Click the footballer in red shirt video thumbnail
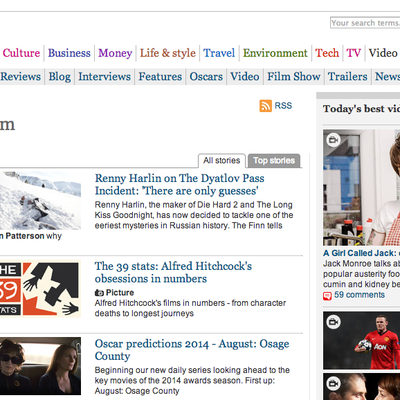Screen dimensions: 400x400 pyautogui.click(x=361, y=340)
